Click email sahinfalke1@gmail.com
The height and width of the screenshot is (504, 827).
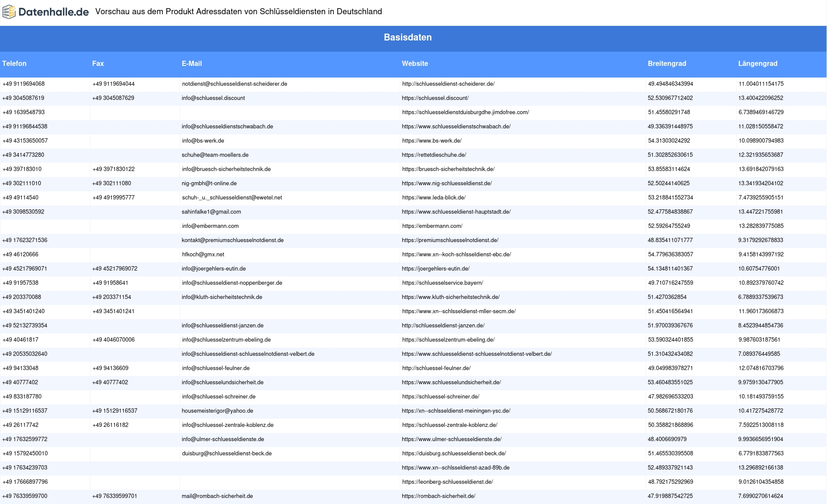pyautogui.click(x=211, y=212)
